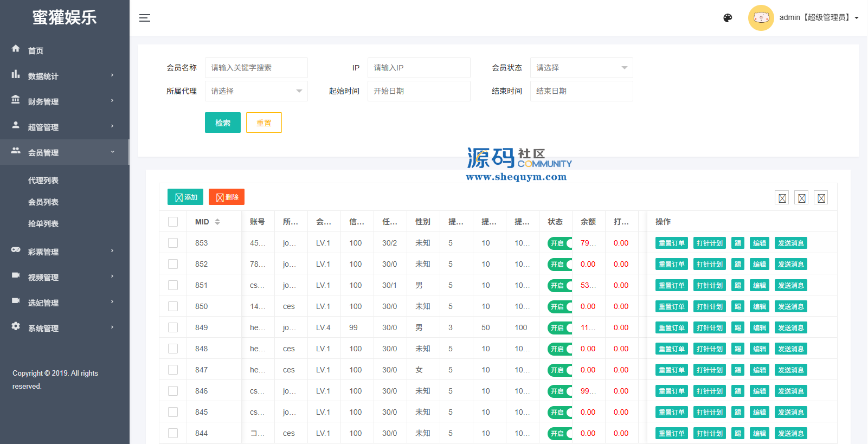Image resolution: width=868 pixels, height=444 pixels.
Task: Check the checkbox for row 853
Action: (173, 243)
